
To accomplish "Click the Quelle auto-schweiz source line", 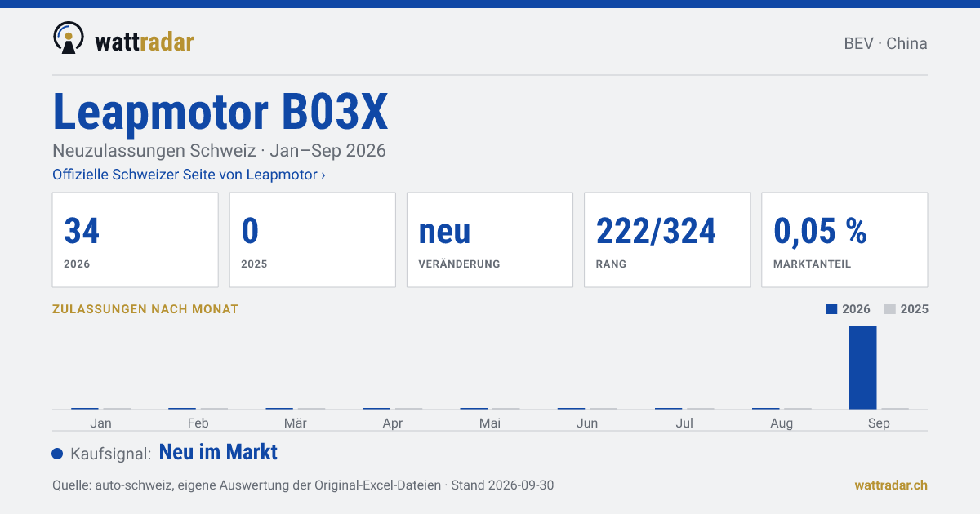I will pos(303,485).
